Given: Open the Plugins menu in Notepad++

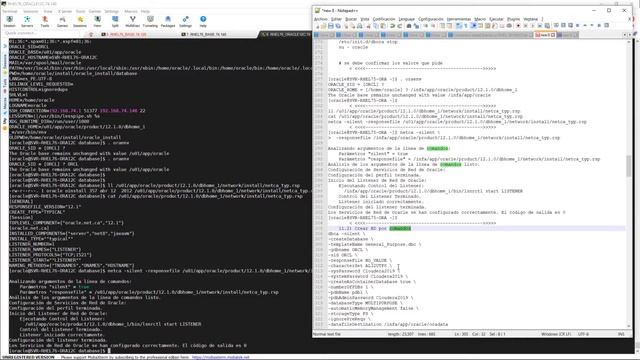Looking at the screenshot, I should (513, 19).
